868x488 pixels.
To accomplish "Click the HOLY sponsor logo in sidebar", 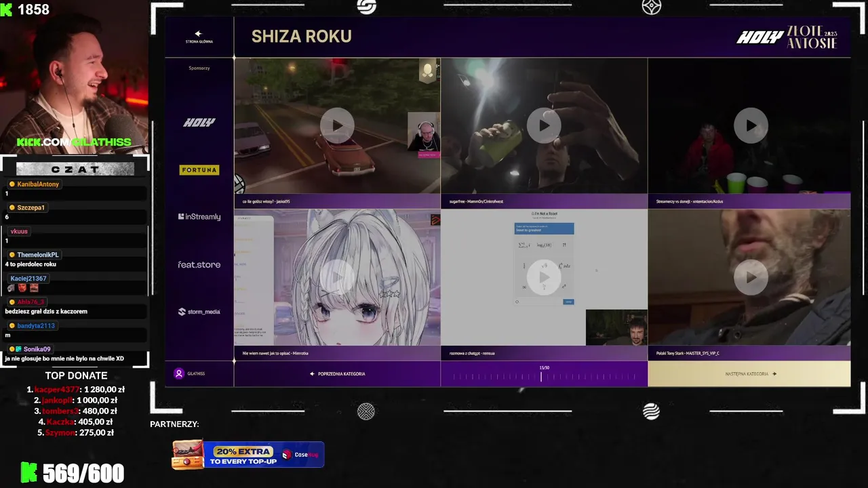I will coord(199,123).
